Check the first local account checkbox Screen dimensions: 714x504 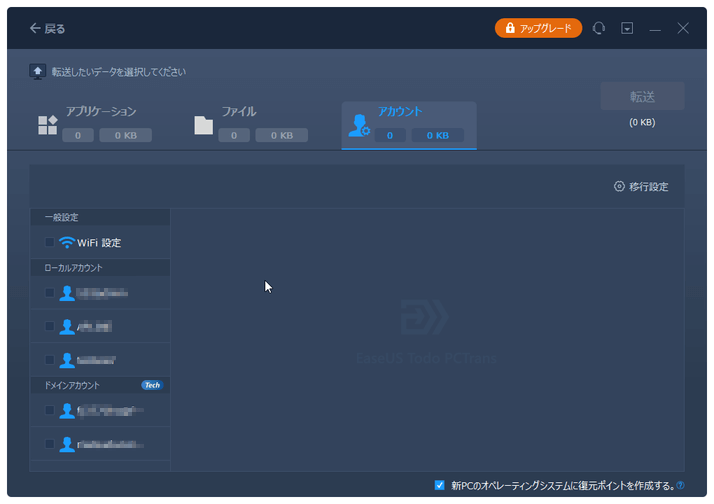click(50, 293)
